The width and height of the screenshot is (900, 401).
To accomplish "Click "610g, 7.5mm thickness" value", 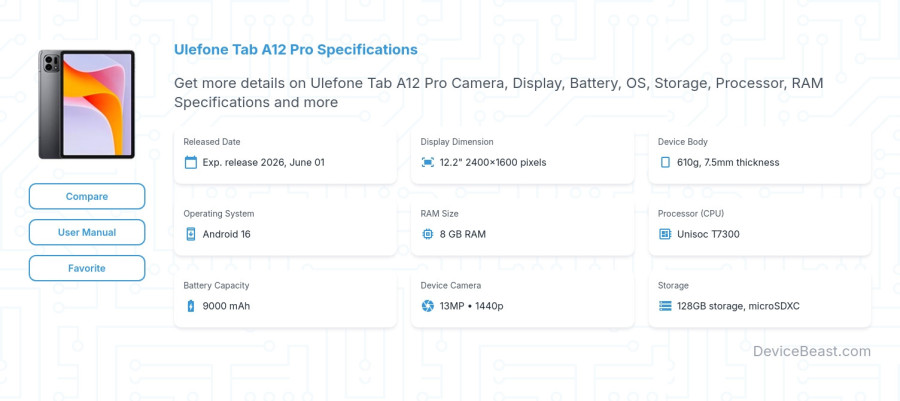I will pyautogui.click(x=728, y=162).
